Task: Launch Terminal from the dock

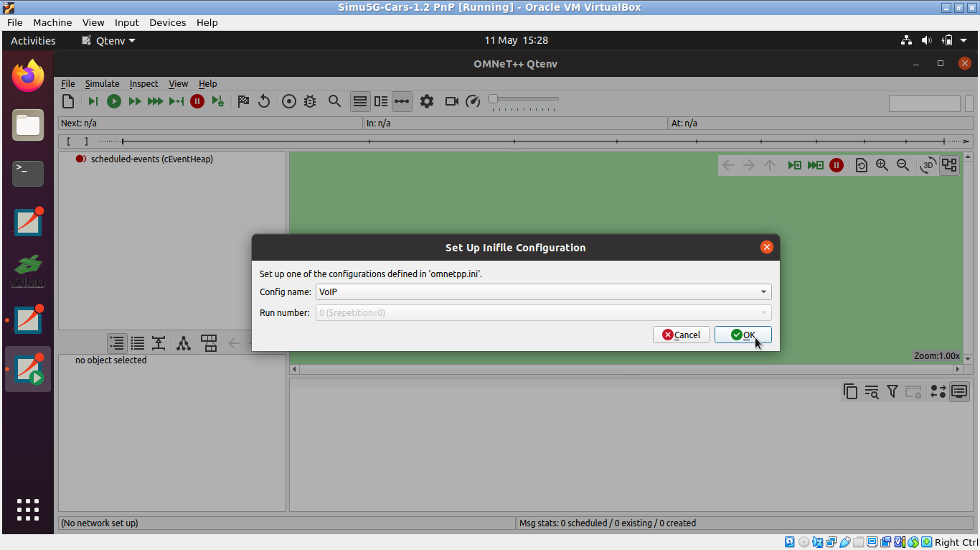Action: coord(28,173)
